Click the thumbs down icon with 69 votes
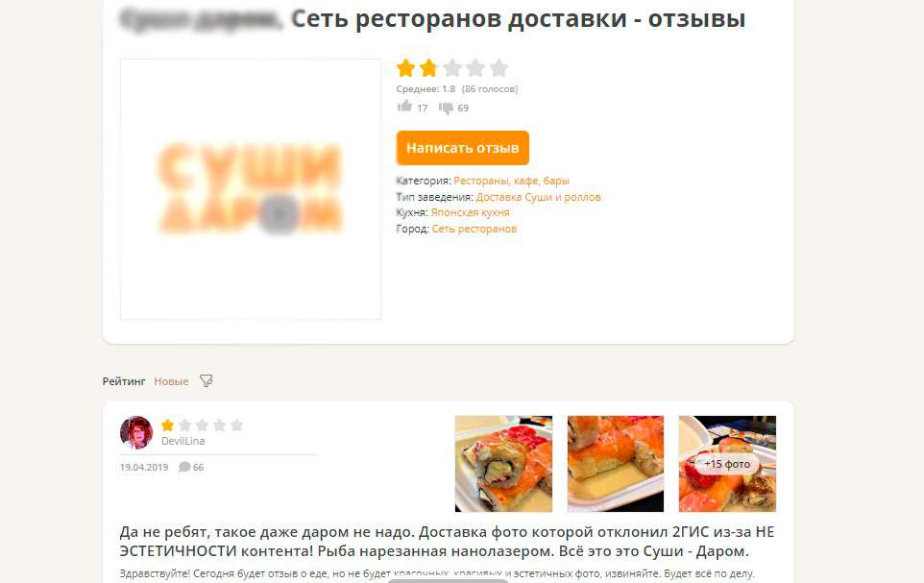Screen dimensions: 924x583 point(446,108)
